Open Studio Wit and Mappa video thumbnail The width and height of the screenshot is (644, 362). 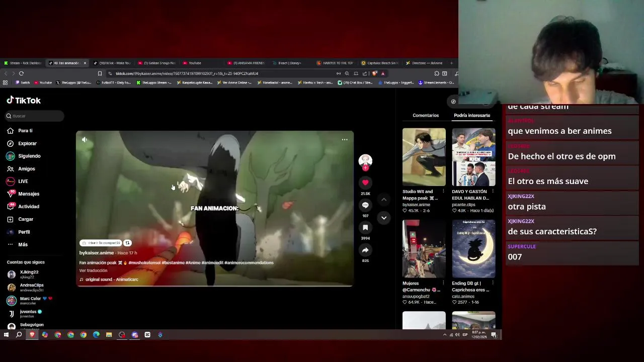pos(424,157)
